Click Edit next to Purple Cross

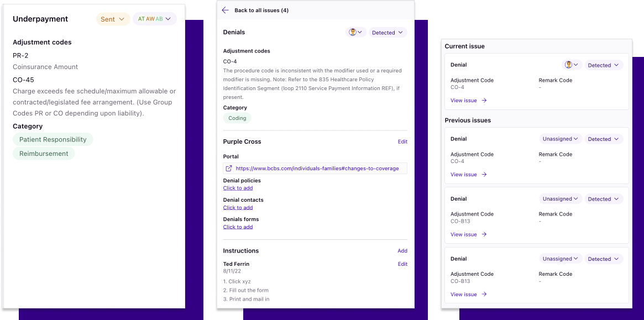(x=402, y=141)
